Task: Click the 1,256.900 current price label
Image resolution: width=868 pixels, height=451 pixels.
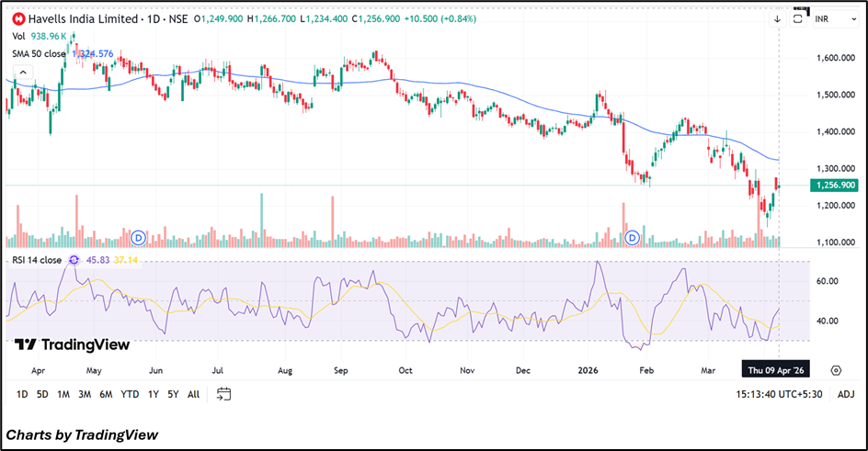Action: point(835,186)
